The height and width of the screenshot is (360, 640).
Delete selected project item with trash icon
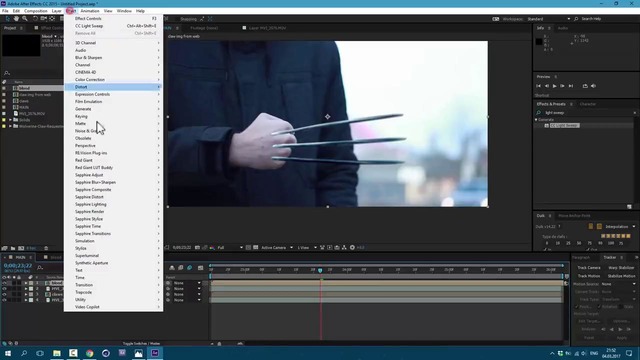(x=46, y=248)
